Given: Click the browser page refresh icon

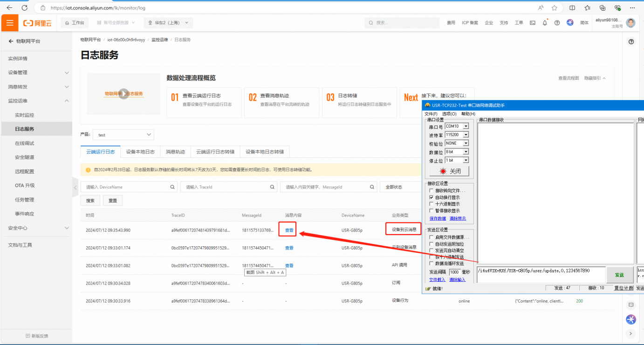Looking at the screenshot, I should point(24,8).
